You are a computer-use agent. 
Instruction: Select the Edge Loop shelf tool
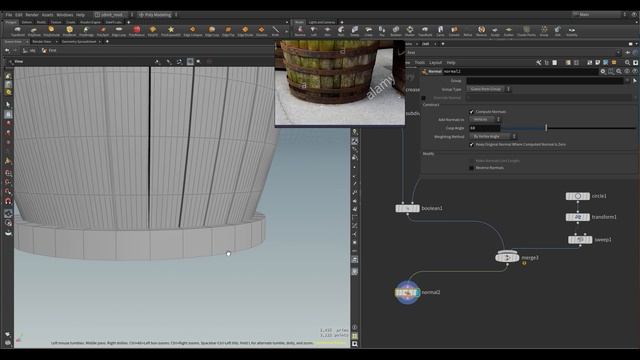click(x=119, y=31)
